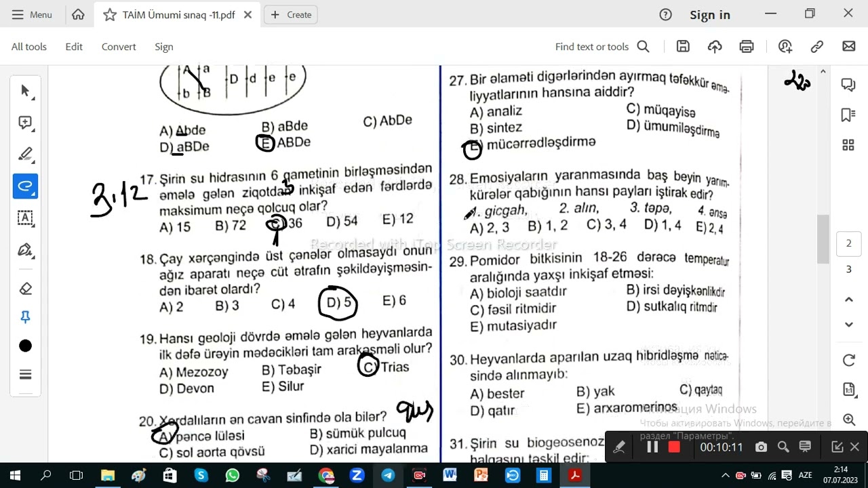Click answer text 'A) analiz'
This screenshot has width=868, height=488.
coord(496,111)
